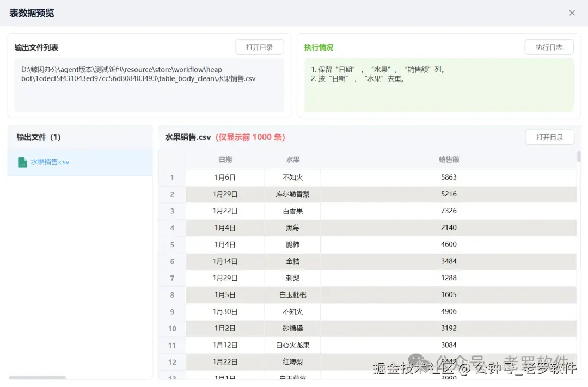Click the 按日期水果去重 step in 执行情况
Viewport: 588px width, 387px height.
pos(358,79)
